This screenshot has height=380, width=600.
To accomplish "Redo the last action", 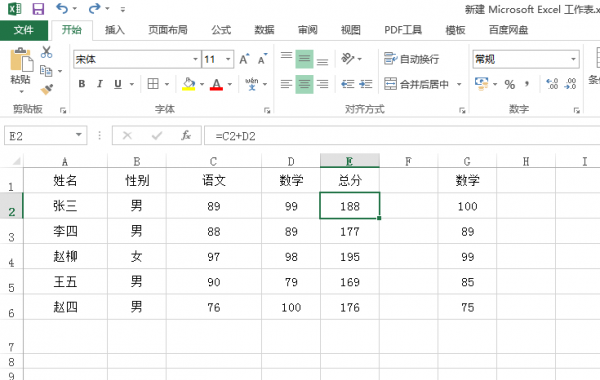I will click(x=94, y=8).
